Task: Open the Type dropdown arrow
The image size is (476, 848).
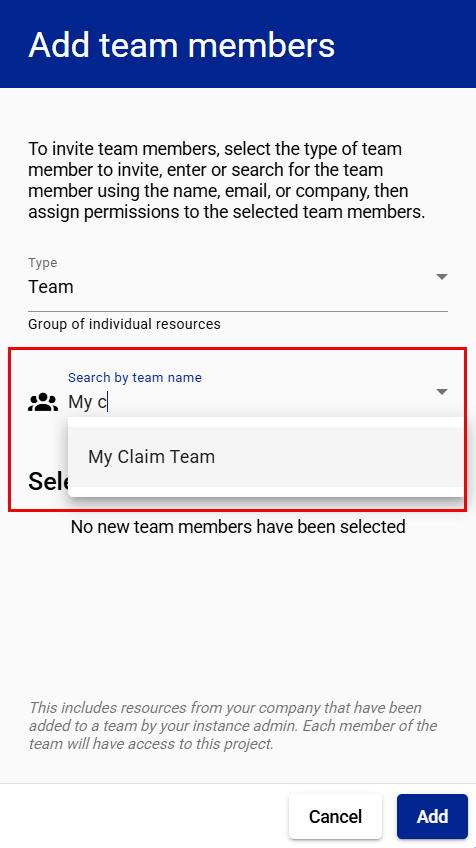Action: point(442,277)
